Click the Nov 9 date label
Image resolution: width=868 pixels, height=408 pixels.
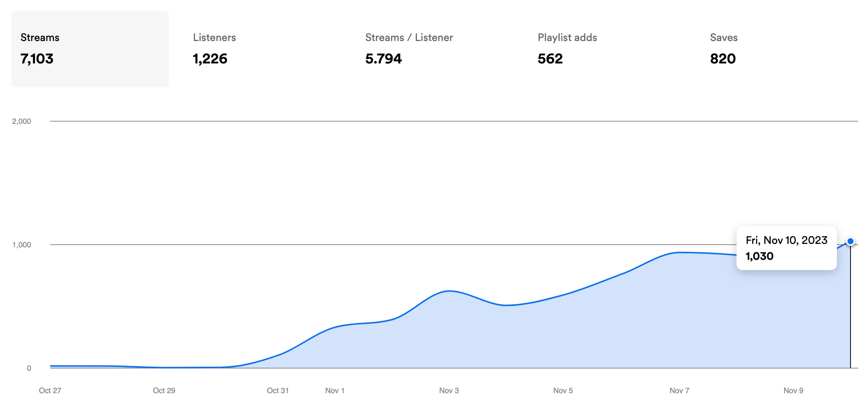coord(793,391)
